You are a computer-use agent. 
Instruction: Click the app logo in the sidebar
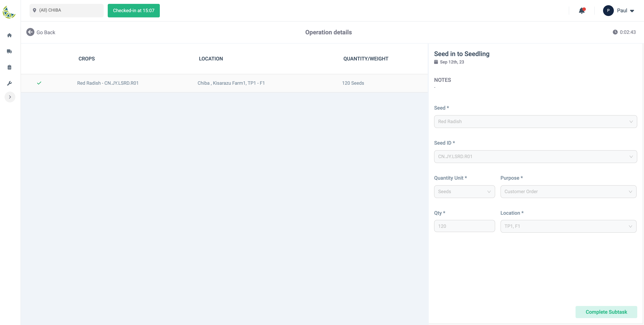tap(9, 12)
